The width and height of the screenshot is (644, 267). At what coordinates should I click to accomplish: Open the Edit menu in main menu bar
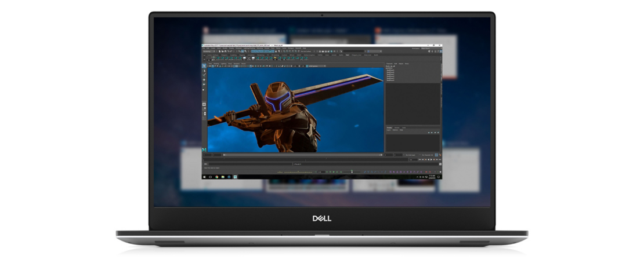[x=208, y=48]
